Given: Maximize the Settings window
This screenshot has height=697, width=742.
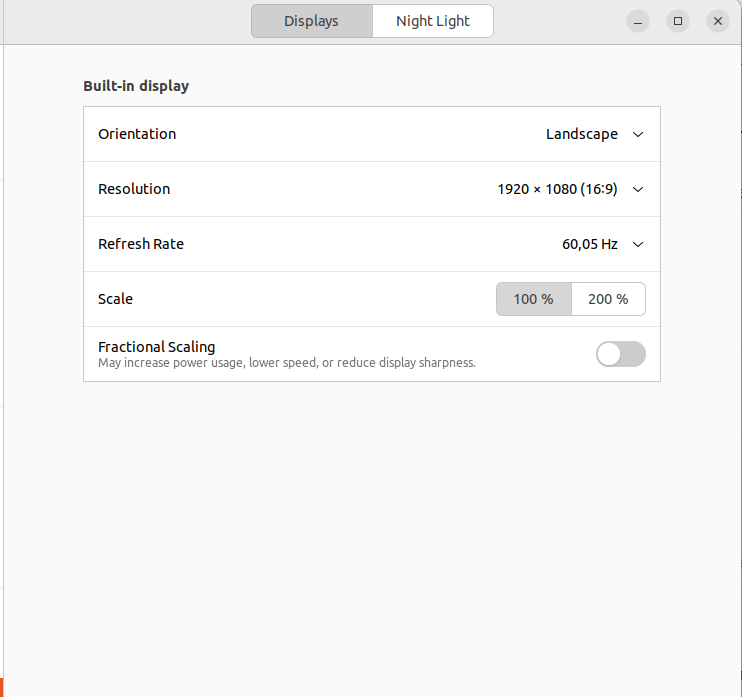Looking at the screenshot, I should tap(678, 21).
